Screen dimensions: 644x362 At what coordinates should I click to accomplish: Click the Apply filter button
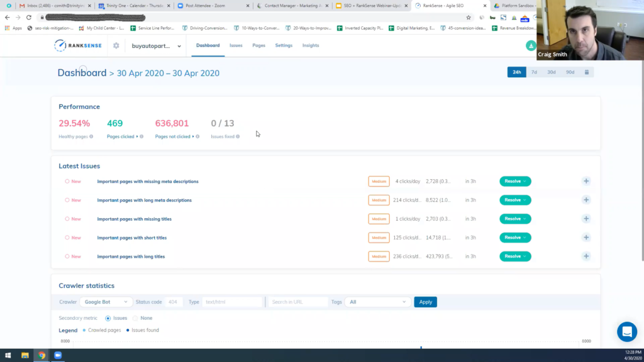pyautogui.click(x=426, y=302)
